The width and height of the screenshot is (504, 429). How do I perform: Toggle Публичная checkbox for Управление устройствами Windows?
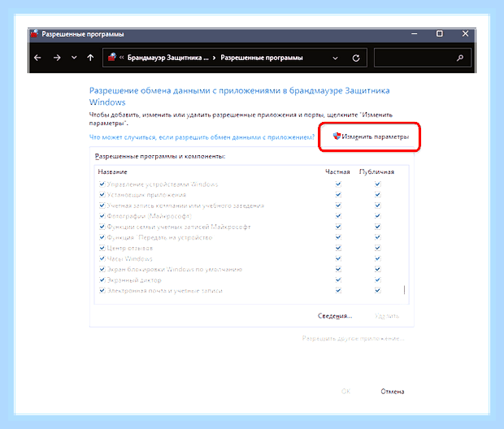(378, 184)
